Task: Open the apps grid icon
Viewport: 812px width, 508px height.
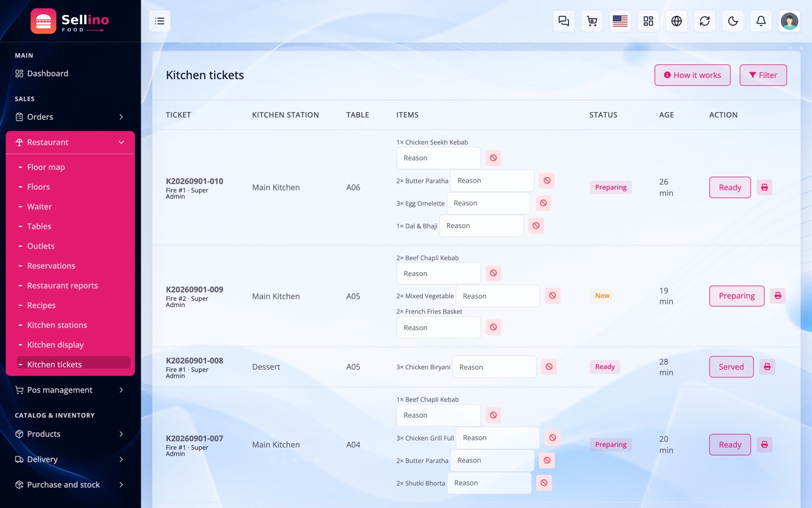Action: pyautogui.click(x=648, y=21)
